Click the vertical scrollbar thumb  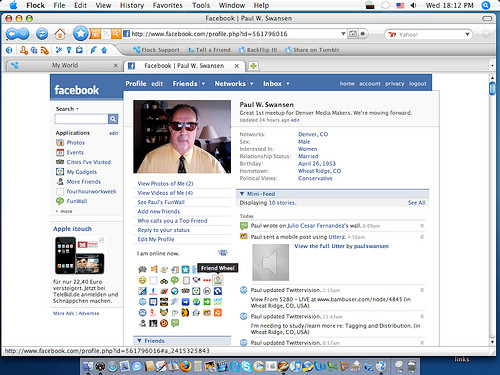[x=492, y=88]
